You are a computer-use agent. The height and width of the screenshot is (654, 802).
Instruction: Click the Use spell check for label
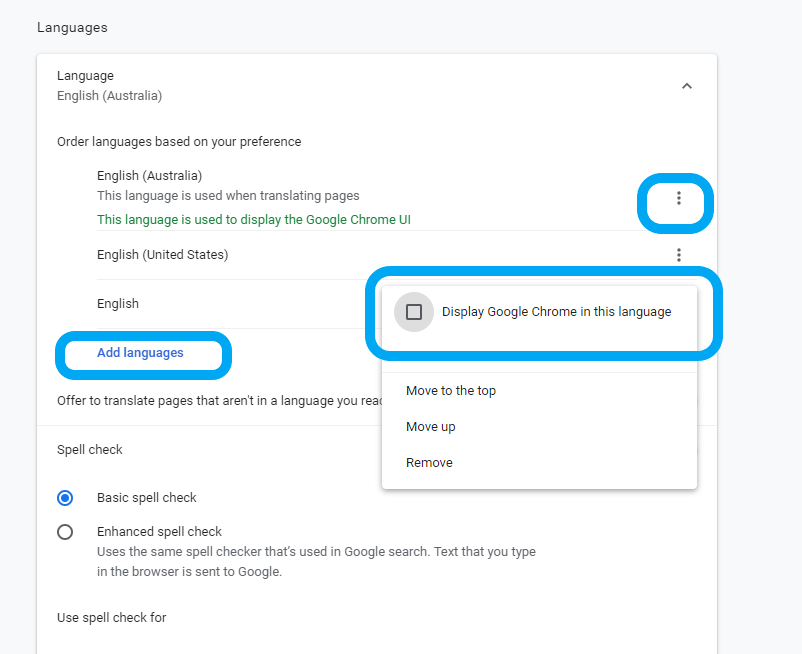tap(111, 618)
